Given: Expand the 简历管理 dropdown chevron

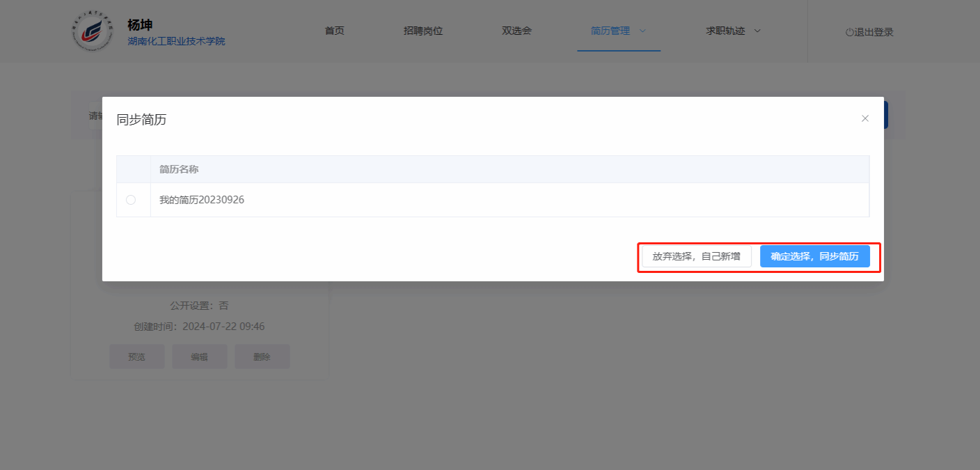Looking at the screenshot, I should [x=642, y=31].
